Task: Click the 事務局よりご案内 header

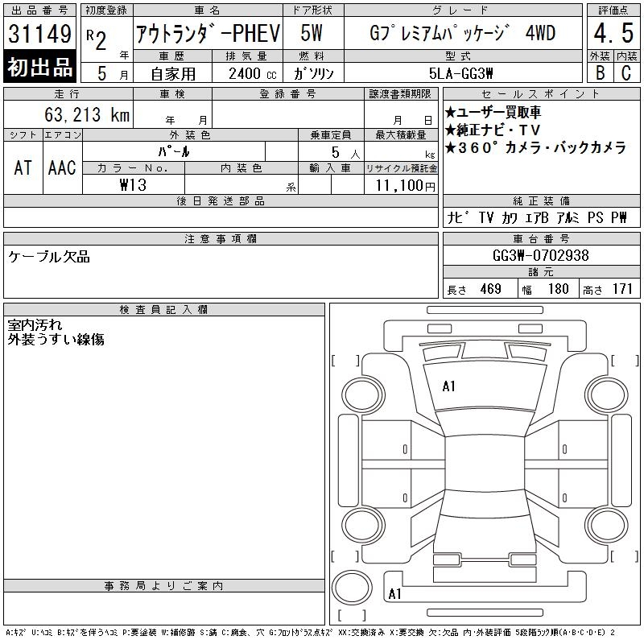Action: 164,586
